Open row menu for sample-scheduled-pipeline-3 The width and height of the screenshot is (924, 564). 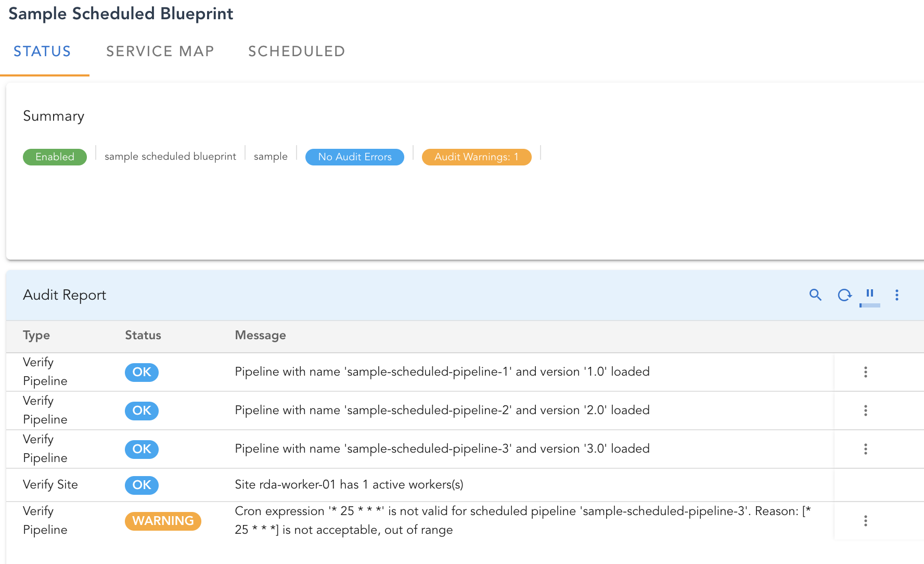pos(865,449)
